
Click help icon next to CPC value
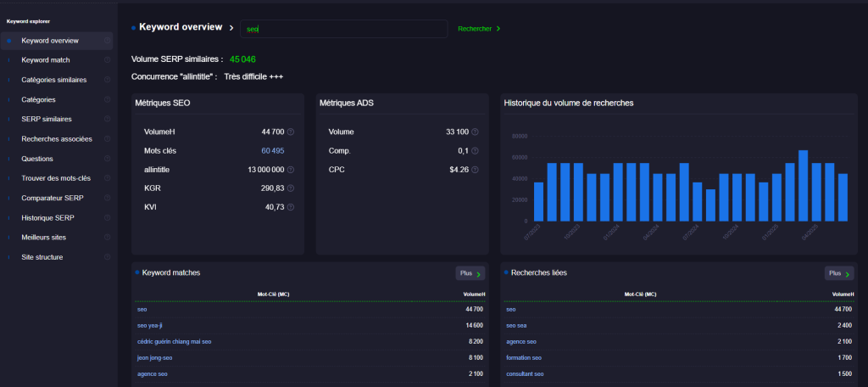tap(475, 170)
